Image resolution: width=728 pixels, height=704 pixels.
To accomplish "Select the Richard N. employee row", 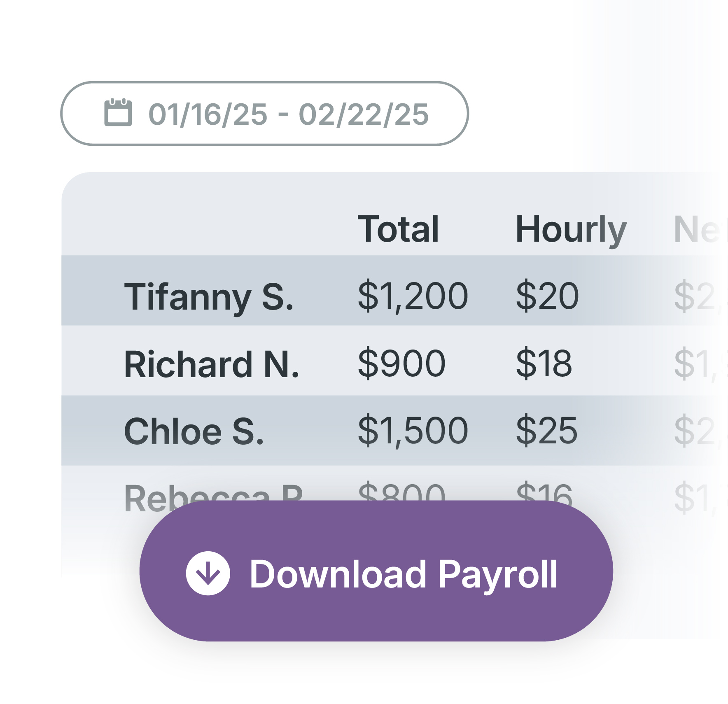I will [212, 364].
